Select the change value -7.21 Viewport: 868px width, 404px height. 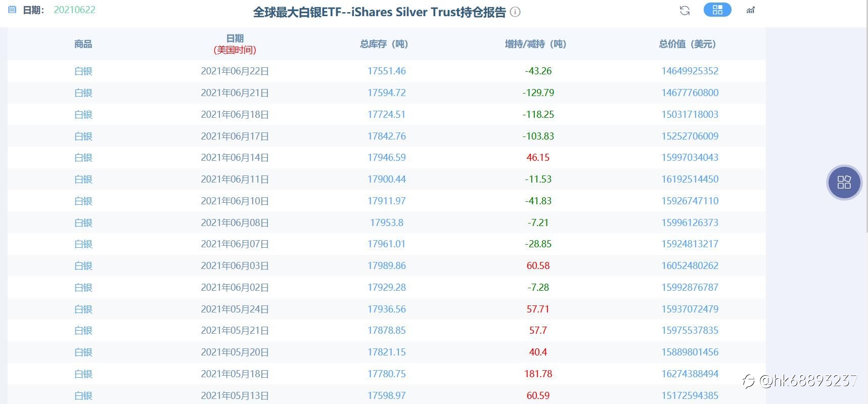(538, 222)
